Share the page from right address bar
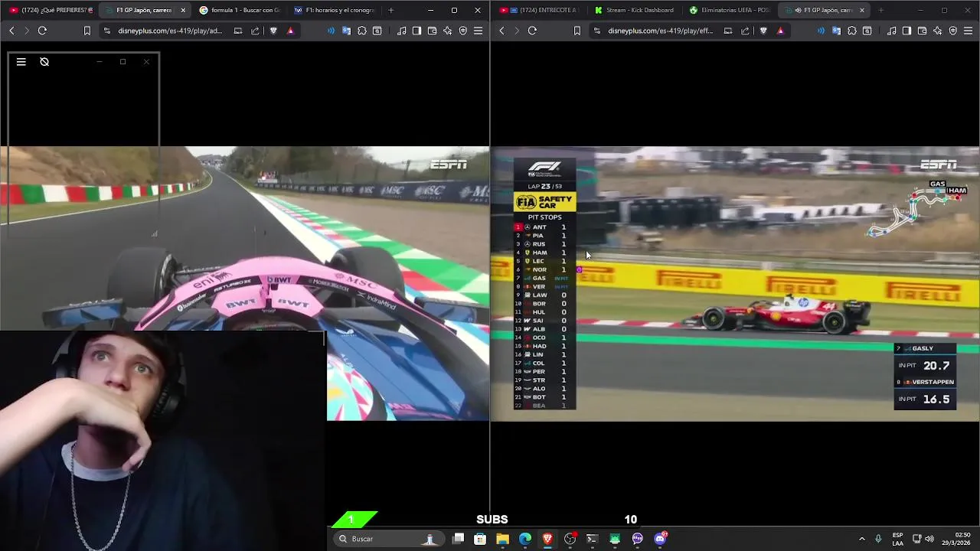The height and width of the screenshot is (551, 980). pyautogui.click(x=745, y=31)
